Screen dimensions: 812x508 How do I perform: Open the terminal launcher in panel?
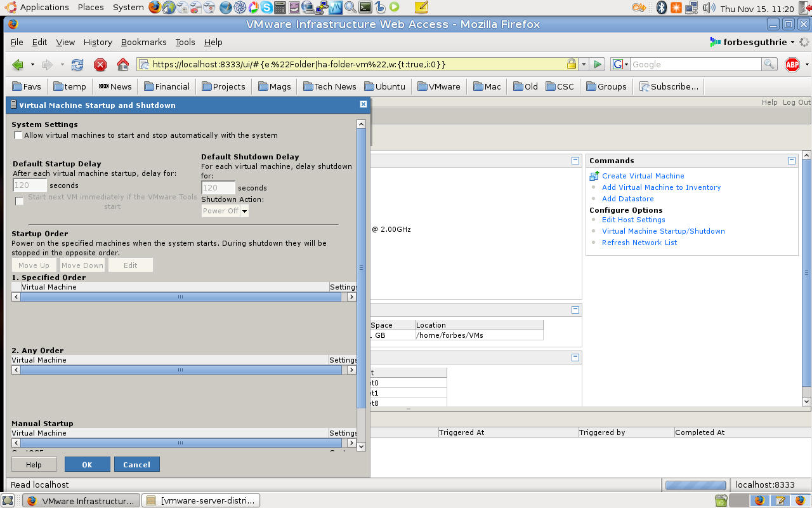tap(365, 8)
